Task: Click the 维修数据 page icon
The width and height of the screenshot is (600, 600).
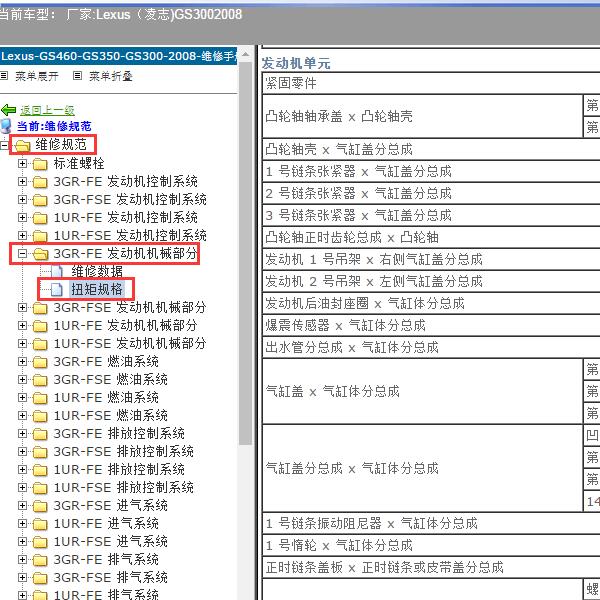Action: pos(57,271)
